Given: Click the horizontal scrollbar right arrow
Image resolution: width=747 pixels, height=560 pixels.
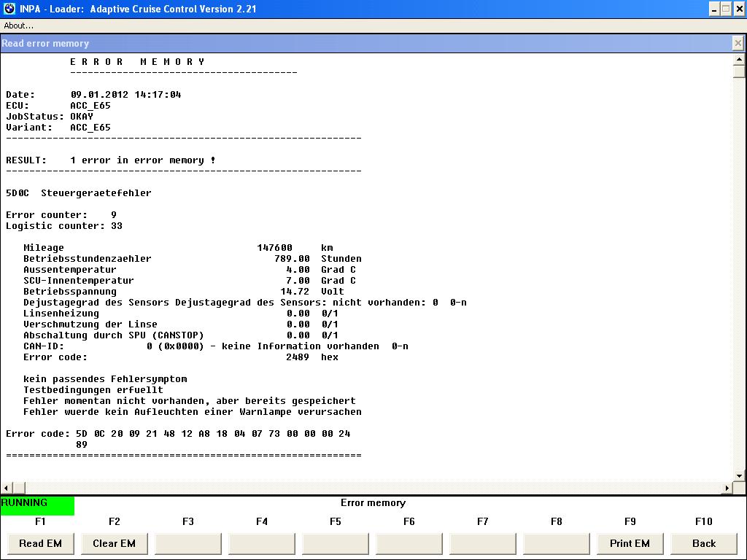Looking at the screenshot, I should (727, 488).
